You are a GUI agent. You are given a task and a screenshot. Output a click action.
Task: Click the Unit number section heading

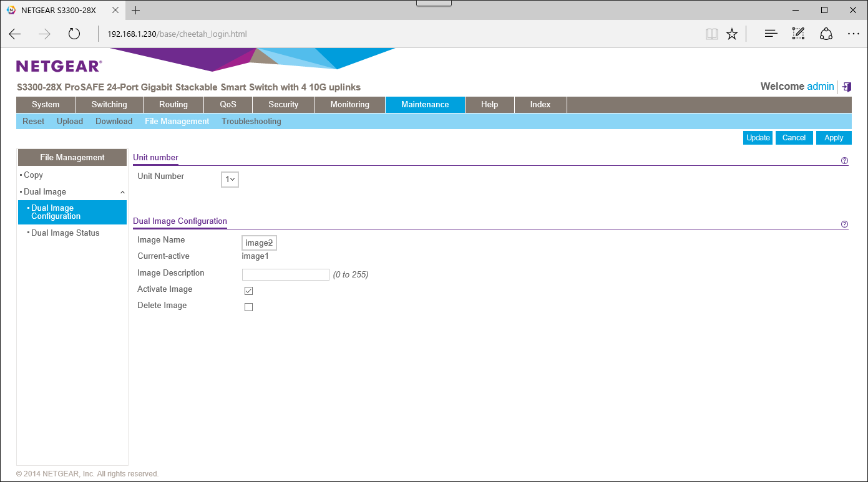pyautogui.click(x=156, y=158)
